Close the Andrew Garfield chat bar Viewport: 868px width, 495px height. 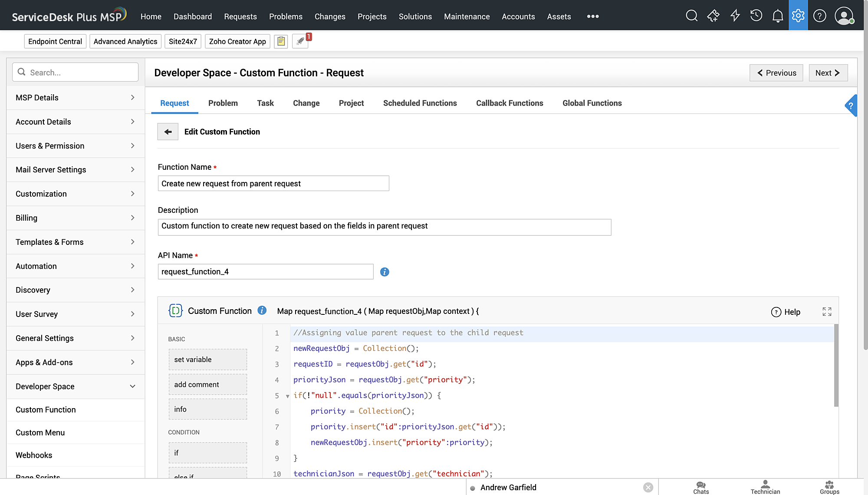coord(648,487)
